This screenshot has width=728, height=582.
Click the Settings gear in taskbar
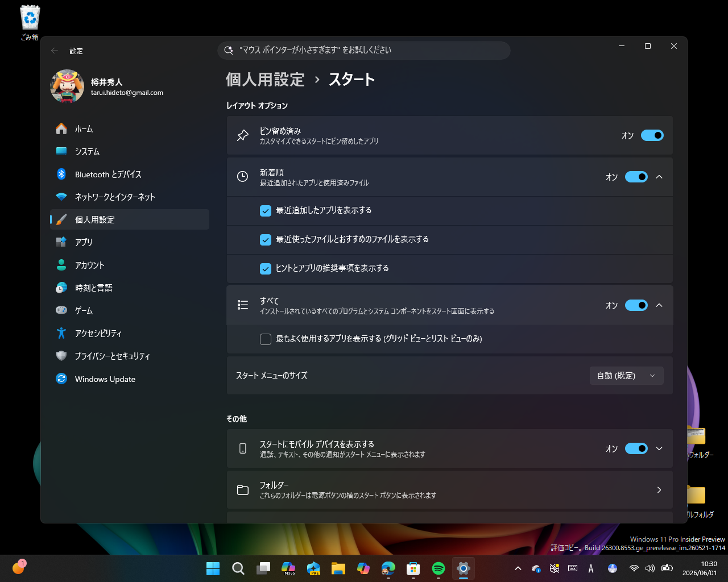coord(464,568)
